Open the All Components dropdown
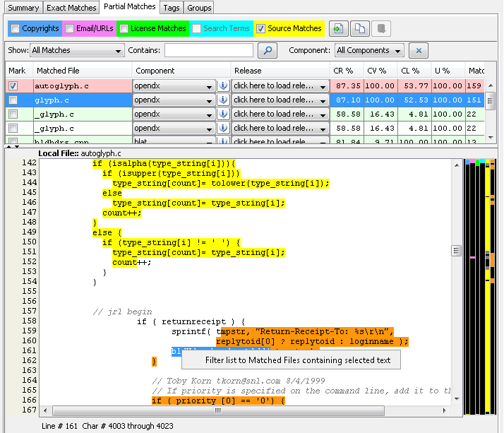The width and height of the screenshot is (504, 433). (369, 51)
